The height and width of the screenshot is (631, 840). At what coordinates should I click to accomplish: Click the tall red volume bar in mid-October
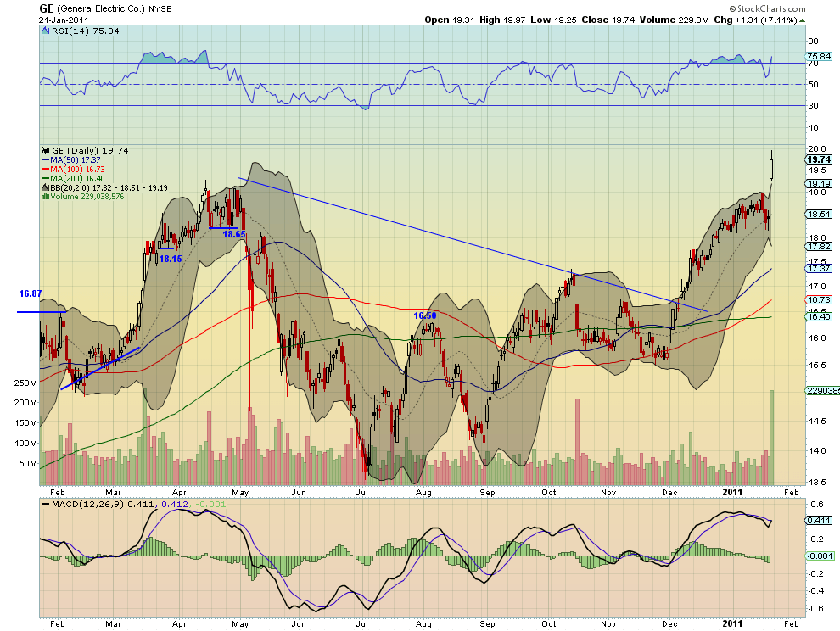[x=578, y=442]
